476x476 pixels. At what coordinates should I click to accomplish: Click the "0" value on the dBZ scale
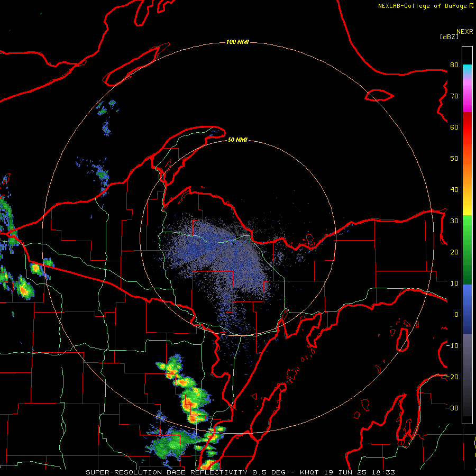(x=456, y=315)
